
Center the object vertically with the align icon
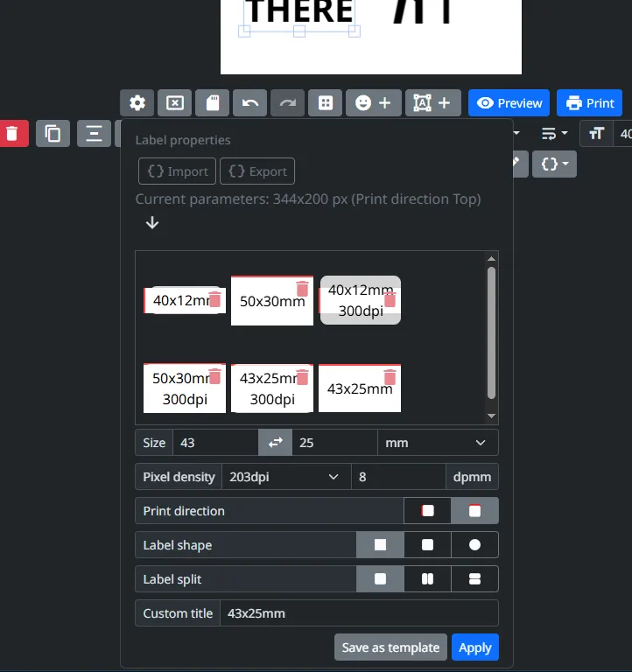point(94,134)
